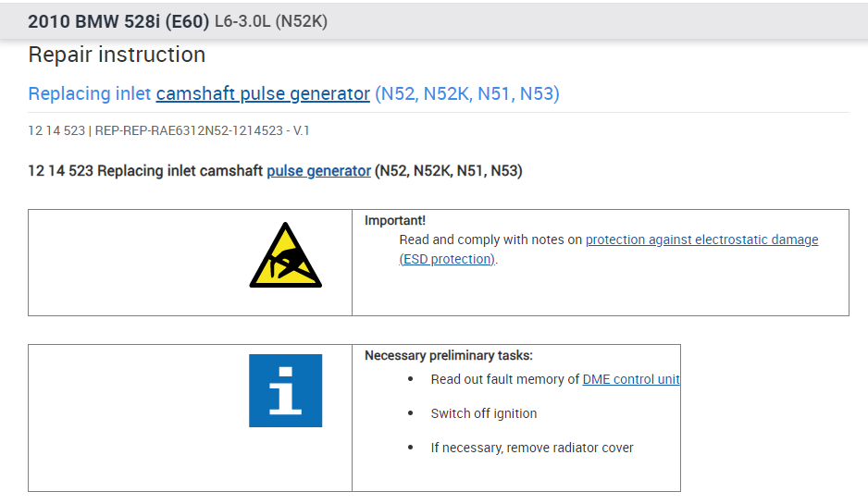This screenshot has height=504, width=868.
Task: Click the '(ESD protection)' link text
Action: point(448,259)
